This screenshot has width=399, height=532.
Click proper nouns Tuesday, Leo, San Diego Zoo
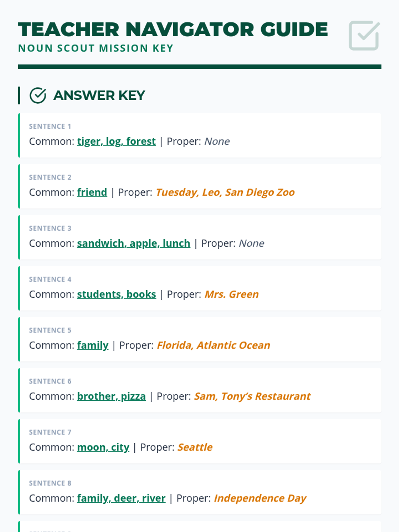click(x=225, y=192)
